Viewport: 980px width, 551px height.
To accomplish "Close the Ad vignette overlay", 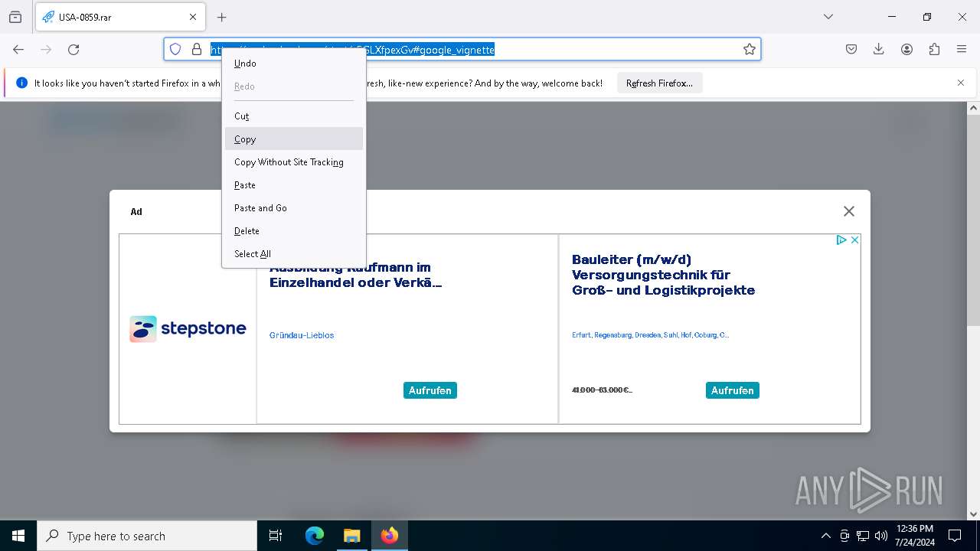I will pyautogui.click(x=848, y=211).
